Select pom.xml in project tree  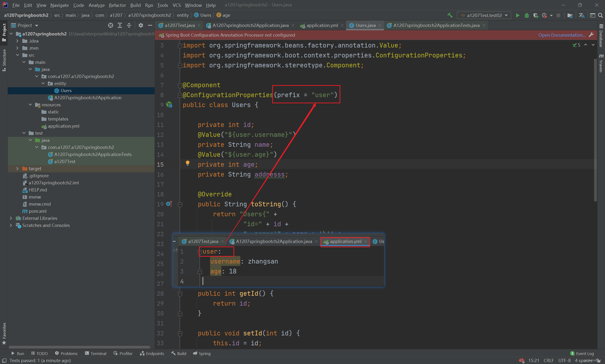pos(38,211)
